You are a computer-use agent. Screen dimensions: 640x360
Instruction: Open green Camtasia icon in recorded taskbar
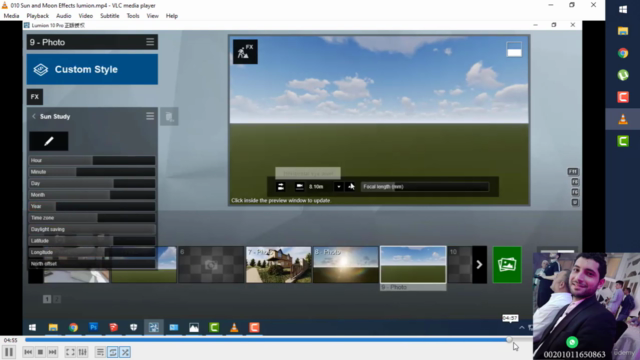coord(214,327)
